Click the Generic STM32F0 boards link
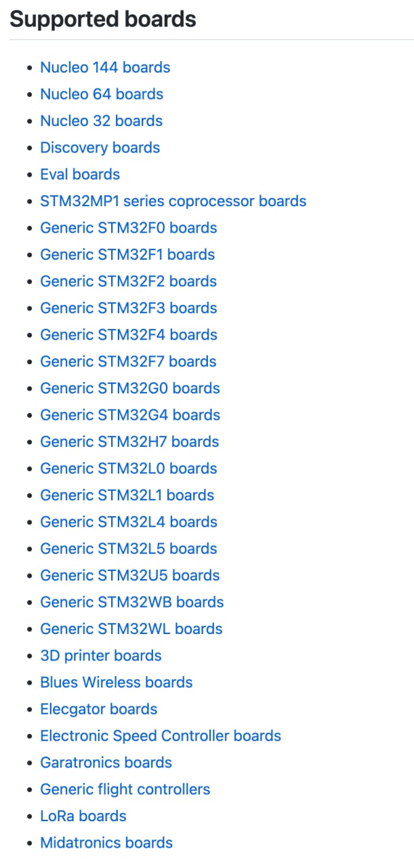This screenshot has width=414, height=868. coord(129,228)
